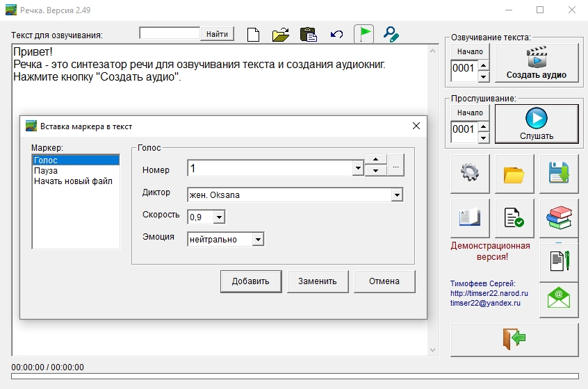Open the Скорость dropdown showing 0,9
This screenshot has height=389, width=588.
[220, 217]
